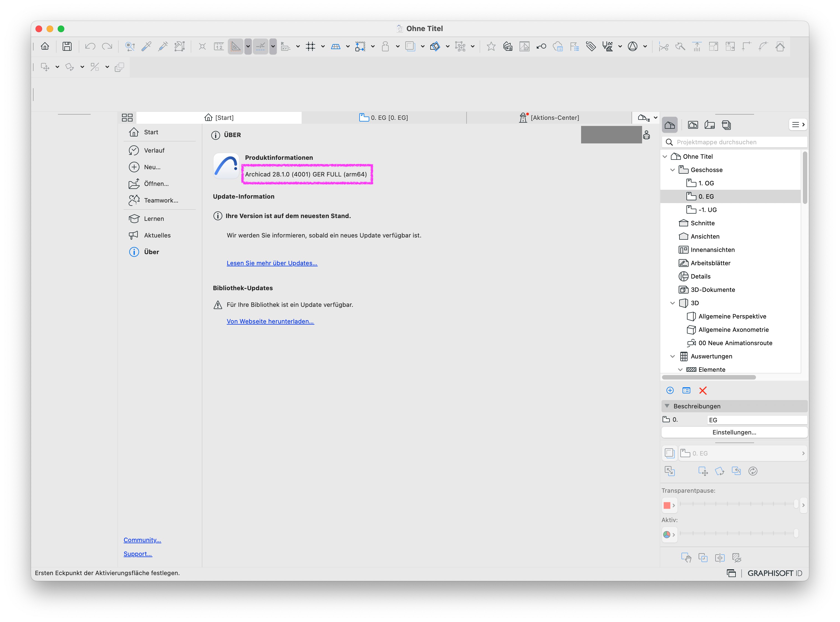Viewport: 840px width, 622px height.
Task: Select the eyedropper pick-up parameters tool
Action: [x=146, y=46]
